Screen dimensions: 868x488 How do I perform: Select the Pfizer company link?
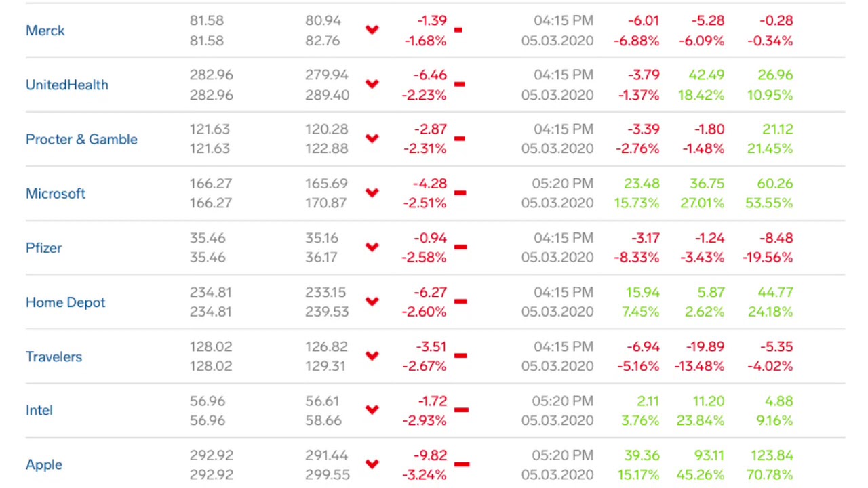pos(43,247)
